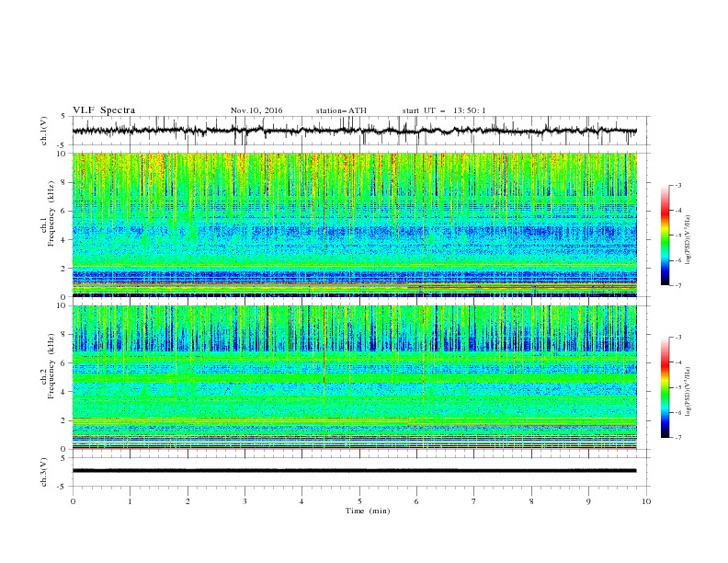Viewport: 728px width, 563px height.
Task: Click the ch.3 flat waveform trace
Action: pyautogui.click(x=354, y=471)
